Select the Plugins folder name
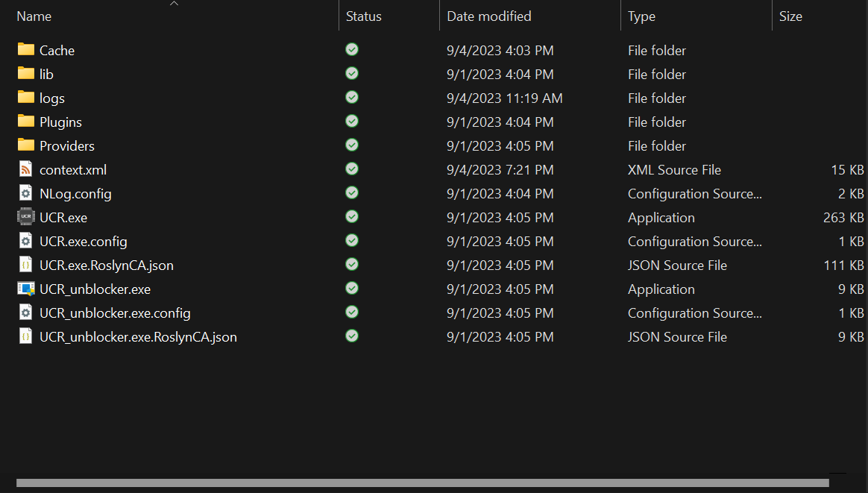The width and height of the screenshot is (868, 493). pyautogui.click(x=60, y=122)
